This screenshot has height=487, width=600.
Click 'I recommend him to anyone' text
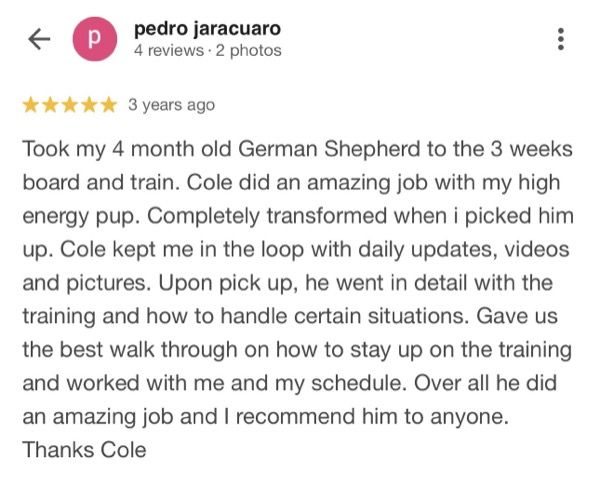tap(370, 417)
